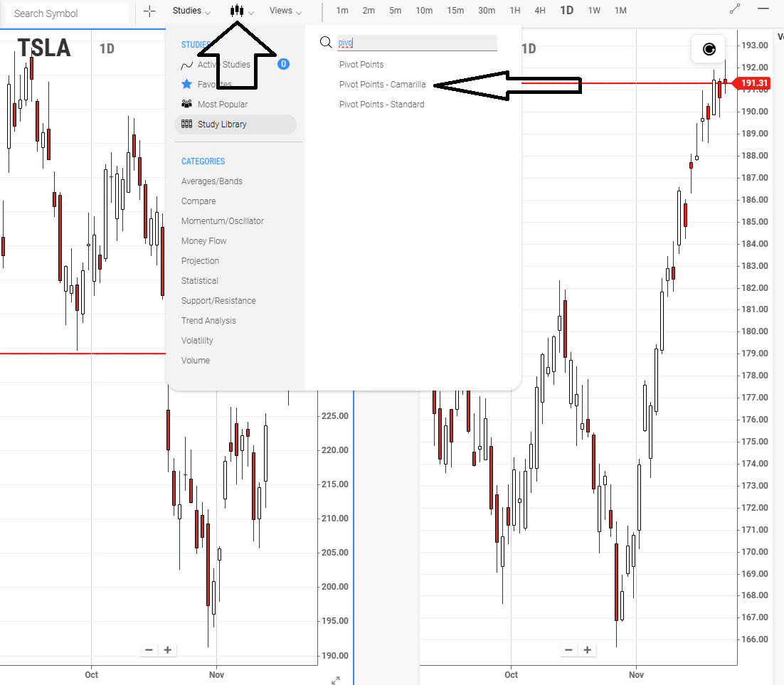
Task: Click the drawing tools line icon
Action: [734, 9]
